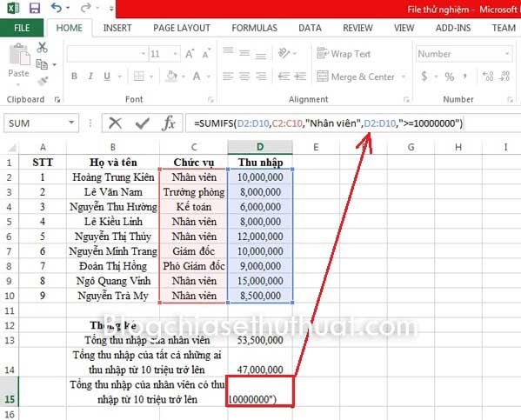
Task: Click the Font Color A icon
Action: click(197, 77)
